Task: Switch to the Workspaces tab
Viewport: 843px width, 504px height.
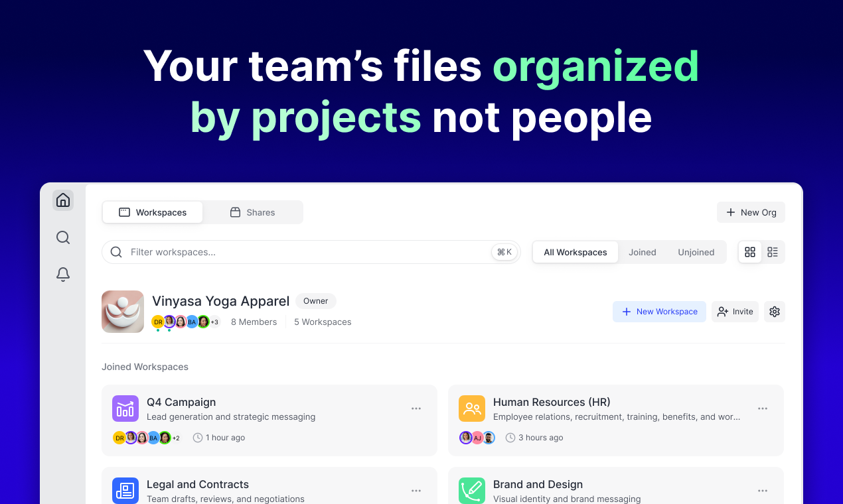Action: click(153, 212)
